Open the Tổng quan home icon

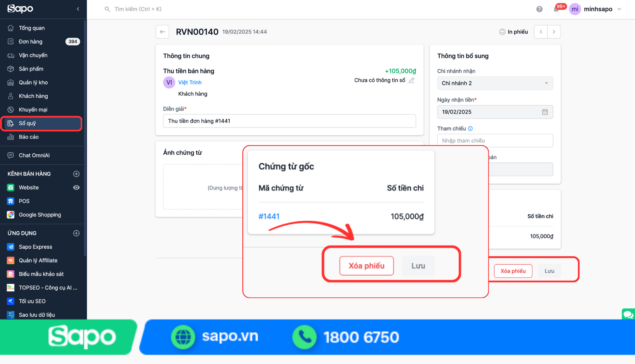click(11, 28)
